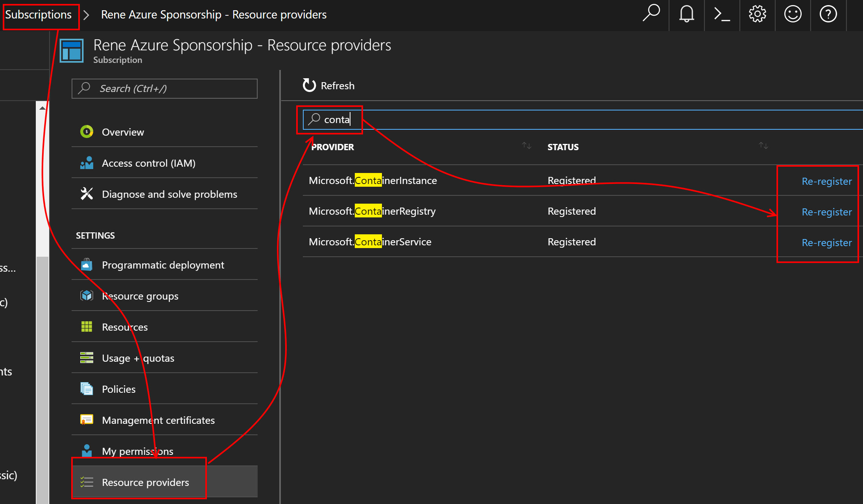
Task: Open the global search magnifier icon
Action: pyautogui.click(x=651, y=14)
